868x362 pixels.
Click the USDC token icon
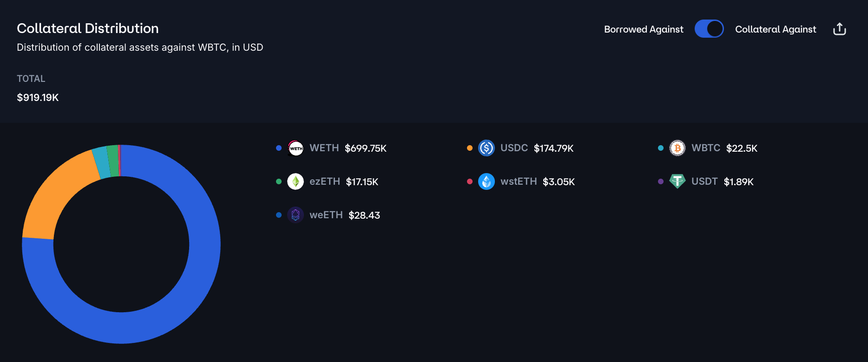click(x=487, y=148)
